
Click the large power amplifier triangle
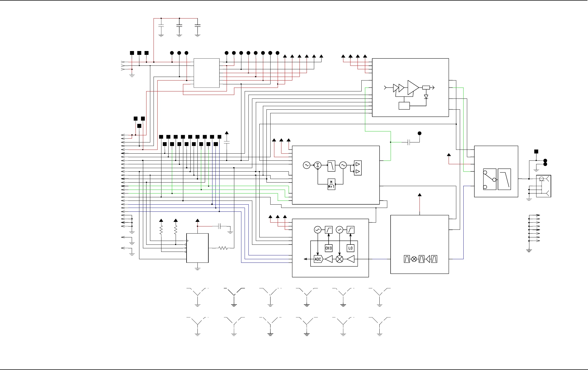click(413, 88)
